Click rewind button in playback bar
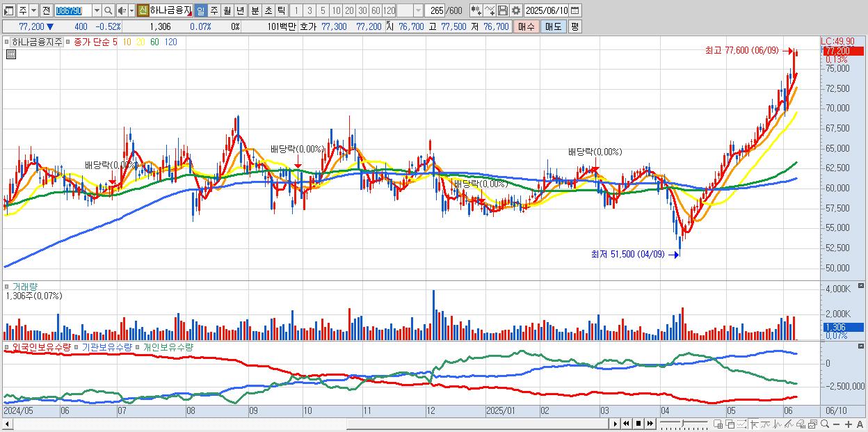The image size is (868, 432). [x=626, y=424]
